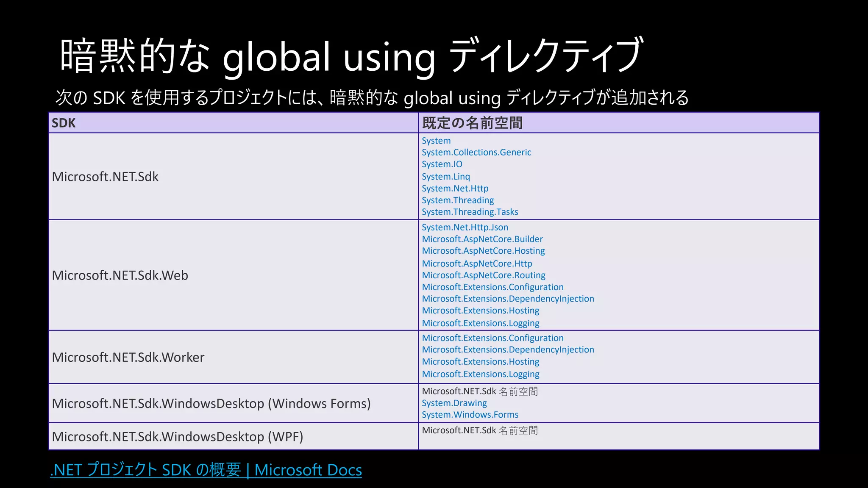Select the WindowsDesktop (WPF) cell

[x=234, y=436]
